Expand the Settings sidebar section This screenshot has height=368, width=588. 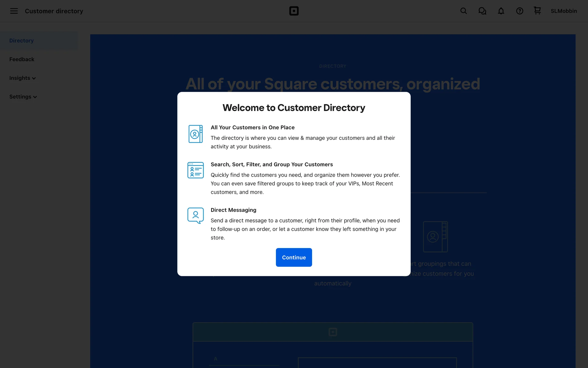tap(23, 97)
